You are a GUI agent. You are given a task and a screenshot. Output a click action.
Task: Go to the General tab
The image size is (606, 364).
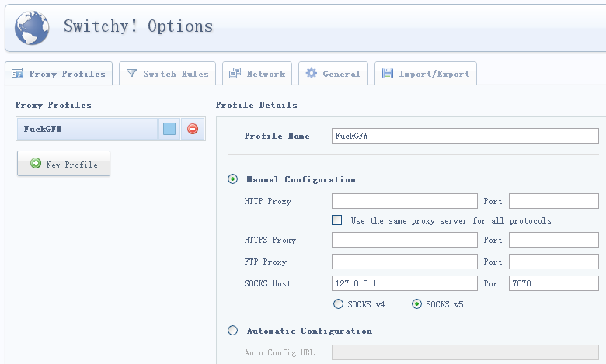pyautogui.click(x=333, y=73)
